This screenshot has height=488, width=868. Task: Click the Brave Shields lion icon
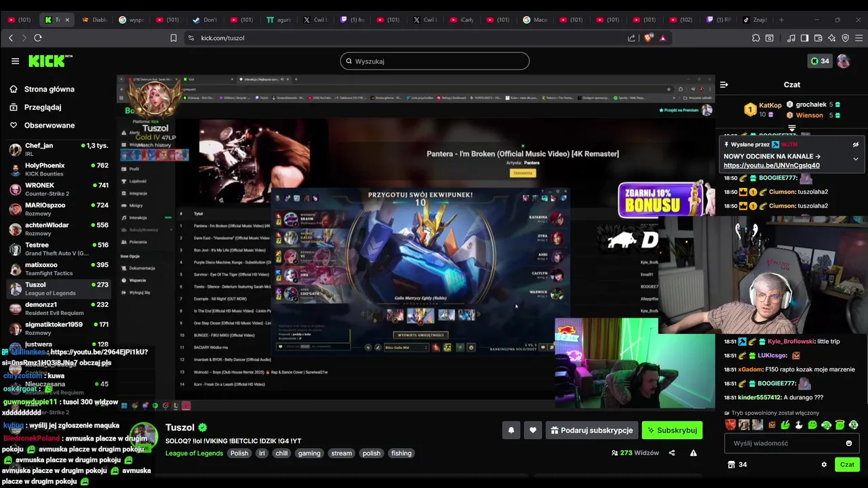pyautogui.click(x=648, y=38)
